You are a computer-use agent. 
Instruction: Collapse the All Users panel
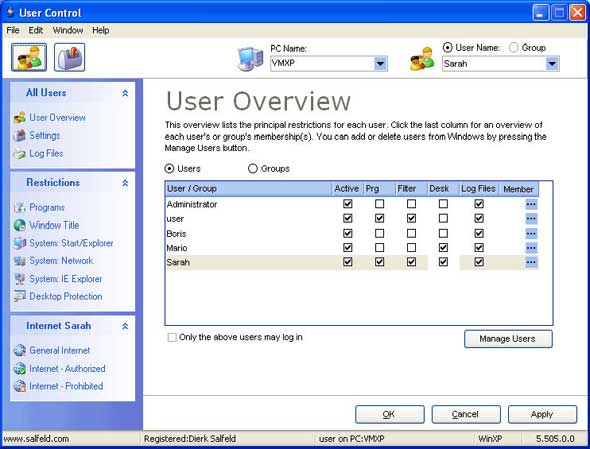click(125, 93)
